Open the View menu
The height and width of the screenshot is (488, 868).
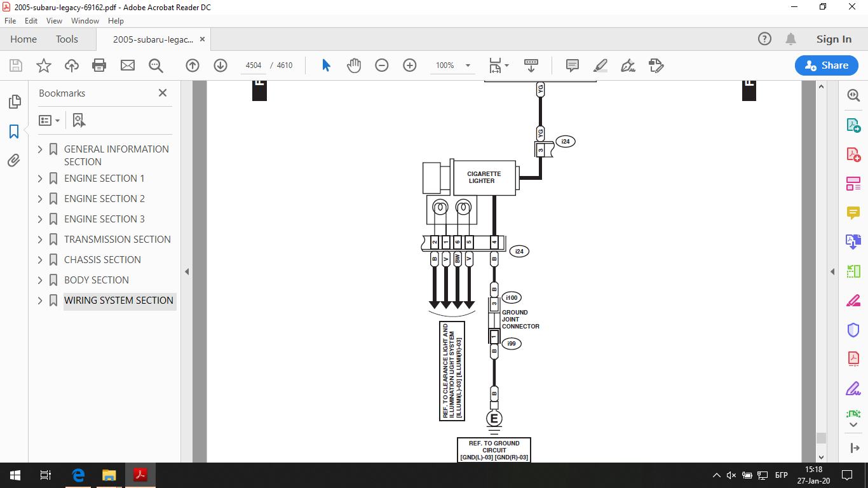point(54,21)
